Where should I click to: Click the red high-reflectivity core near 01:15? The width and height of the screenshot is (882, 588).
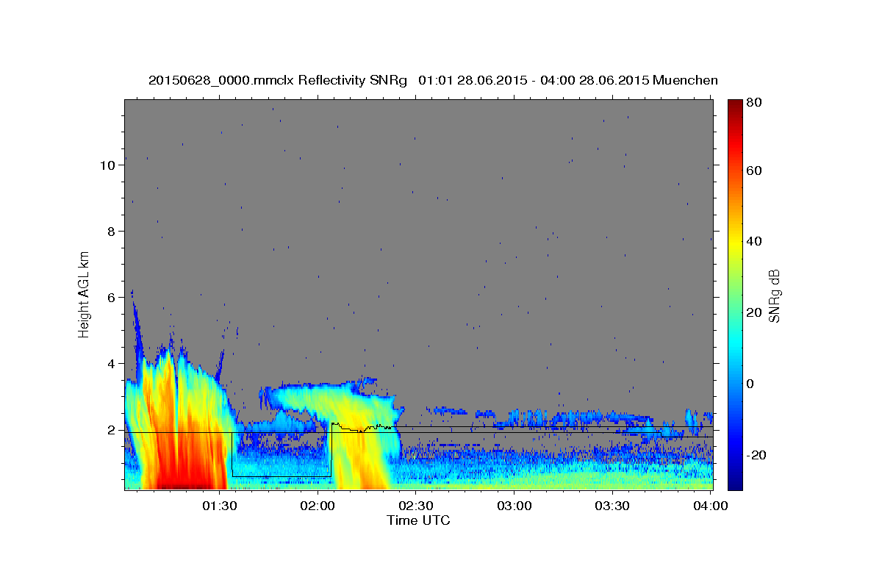(185, 463)
